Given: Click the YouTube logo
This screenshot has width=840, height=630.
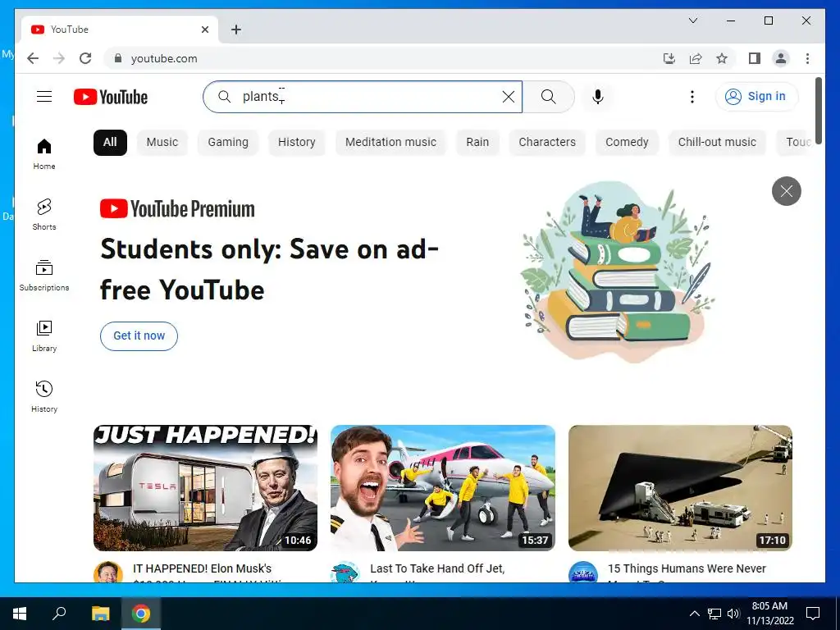Looking at the screenshot, I should click(x=111, y=97).
